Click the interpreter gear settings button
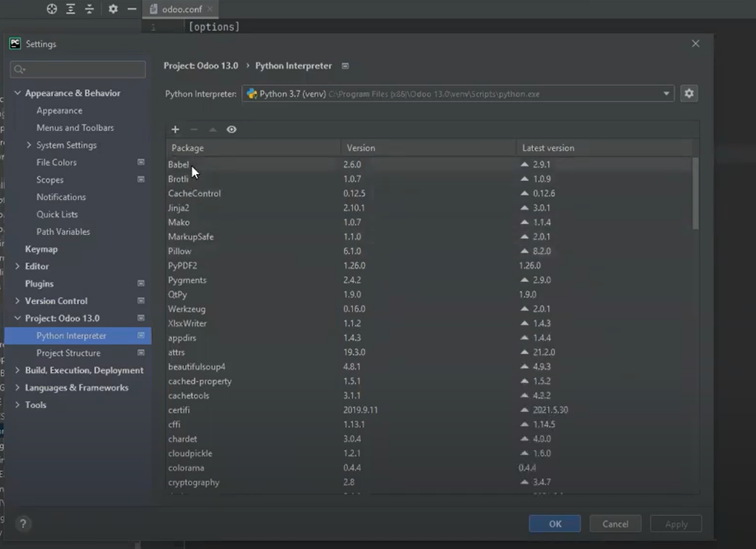Image resolution: width=756 pixels, height=549 pixels. [689, 94]
